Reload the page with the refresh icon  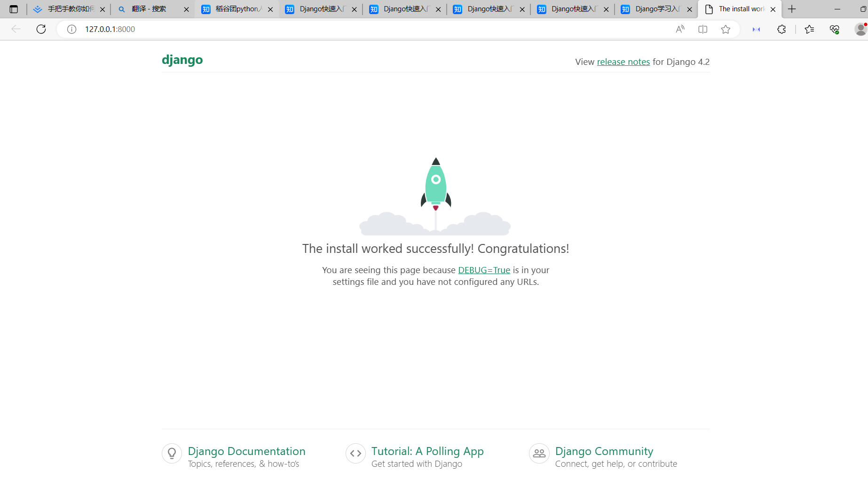tap(41, 29)
